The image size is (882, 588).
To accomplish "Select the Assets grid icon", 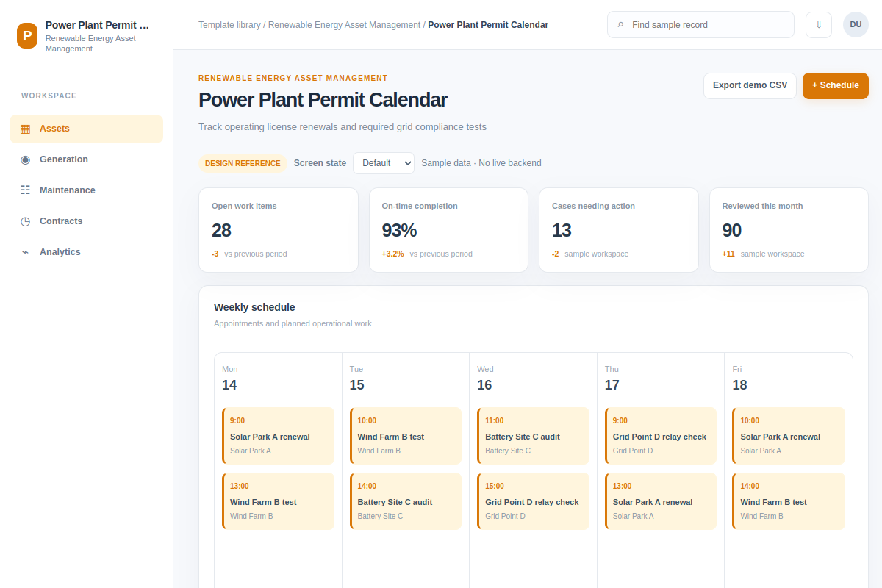I will pos(25,129).
